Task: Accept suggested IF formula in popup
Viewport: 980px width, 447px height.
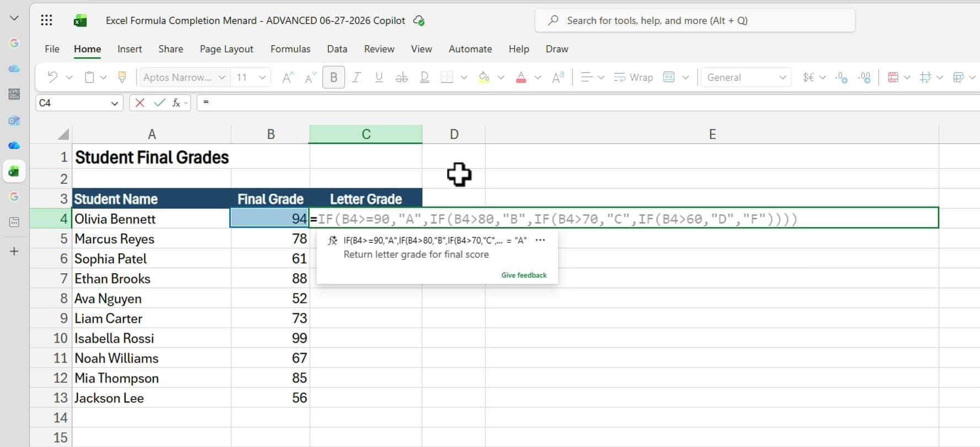Action: click(x=435, y=240)
